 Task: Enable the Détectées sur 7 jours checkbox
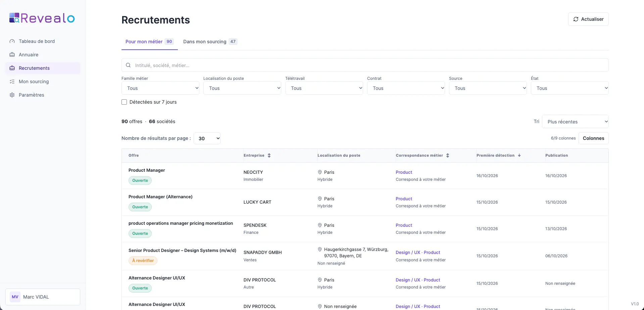point(124,102)
